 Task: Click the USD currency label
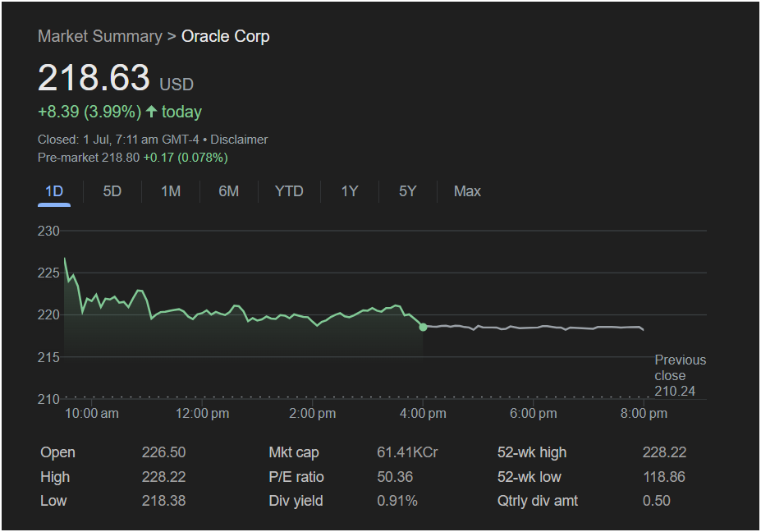point(176,85)
